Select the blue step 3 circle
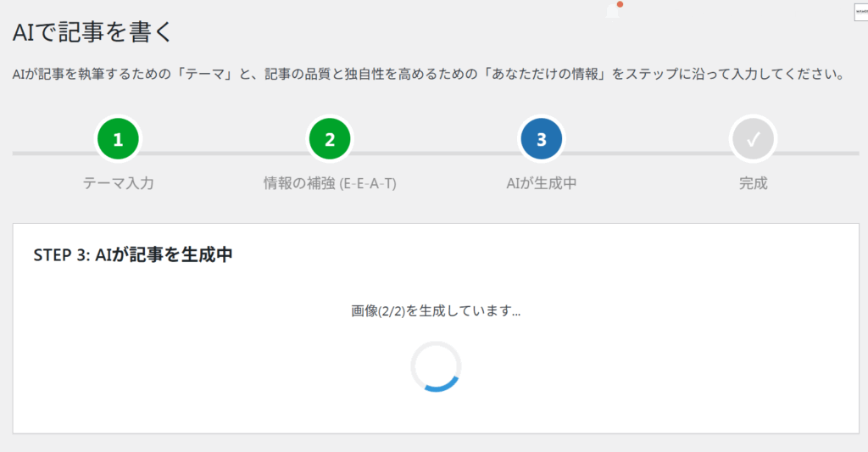This screenshot has width=868, height=452. coord(542,139)
